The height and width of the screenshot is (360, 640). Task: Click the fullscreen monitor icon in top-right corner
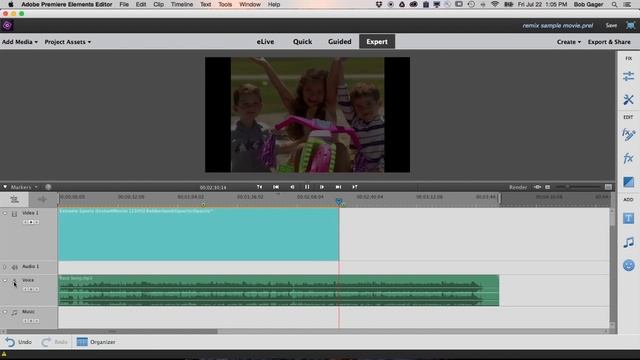(x=631, y=25)
